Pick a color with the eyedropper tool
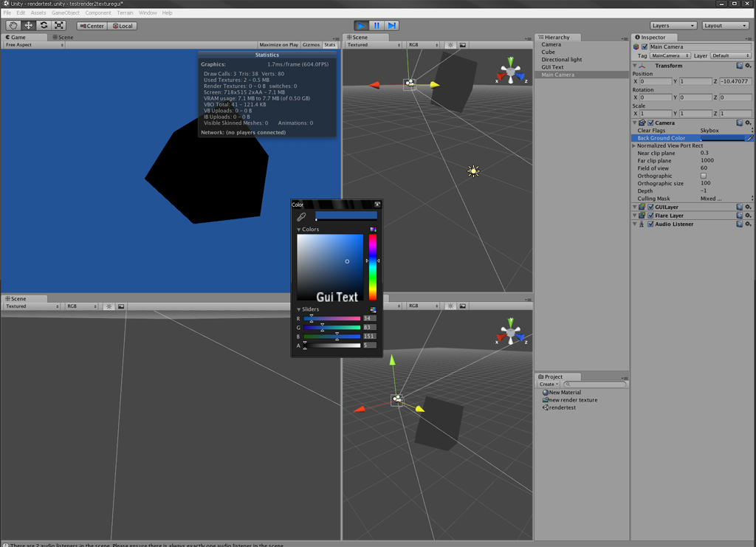The width and height of the screenshot is (756, 547). (302, 217)
